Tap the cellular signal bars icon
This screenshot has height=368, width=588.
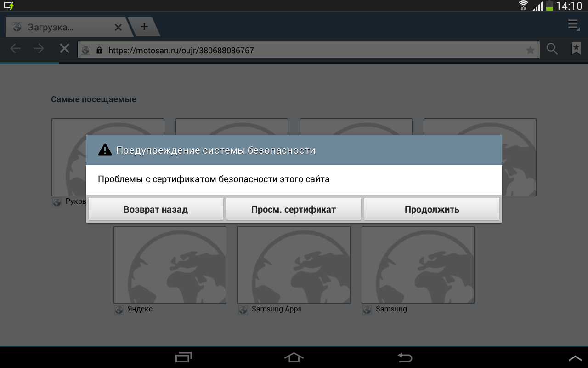537,6
